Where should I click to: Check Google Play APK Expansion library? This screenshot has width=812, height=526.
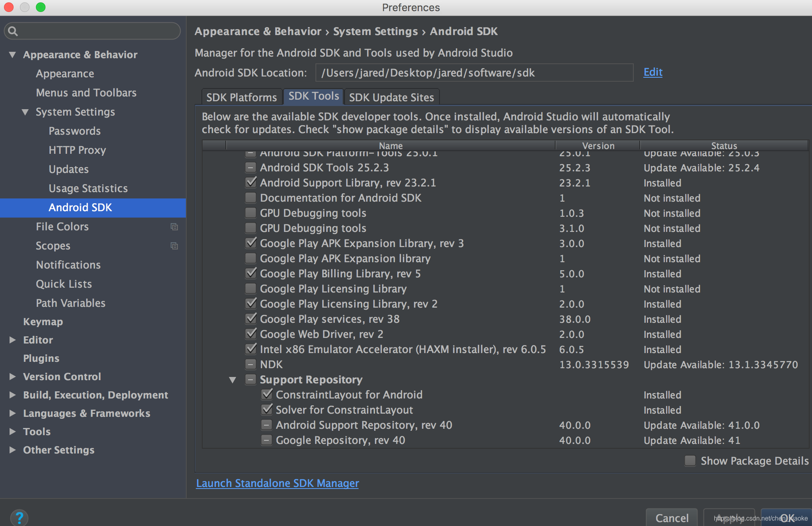point(250,258)
